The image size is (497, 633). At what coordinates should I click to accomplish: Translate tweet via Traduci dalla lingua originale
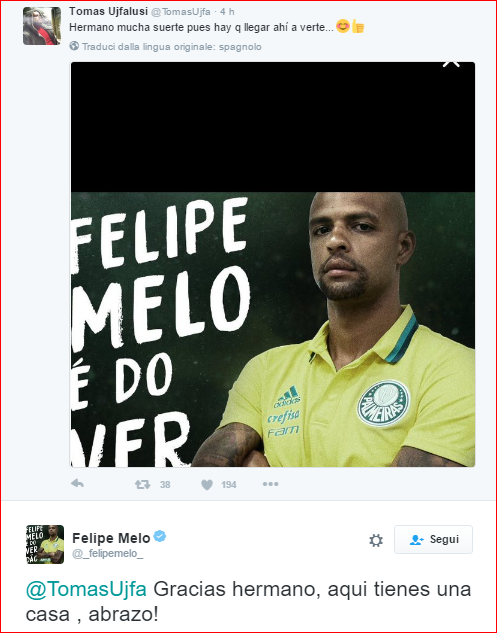point(172,47)
